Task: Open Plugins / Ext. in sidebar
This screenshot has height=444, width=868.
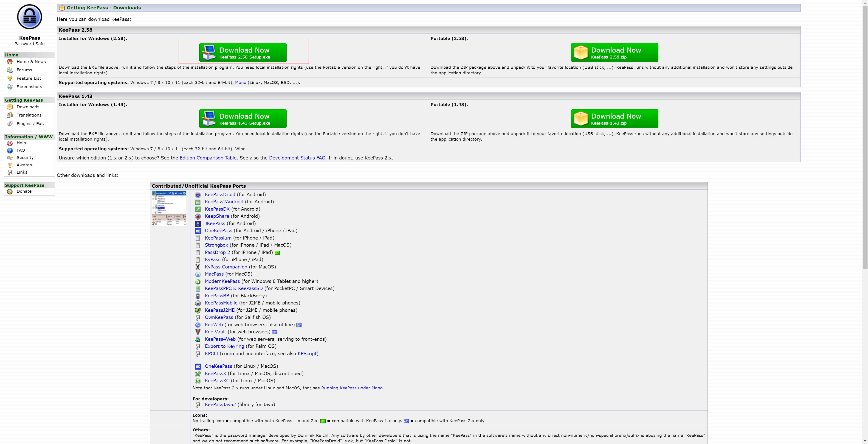Action: coord(30,123)
